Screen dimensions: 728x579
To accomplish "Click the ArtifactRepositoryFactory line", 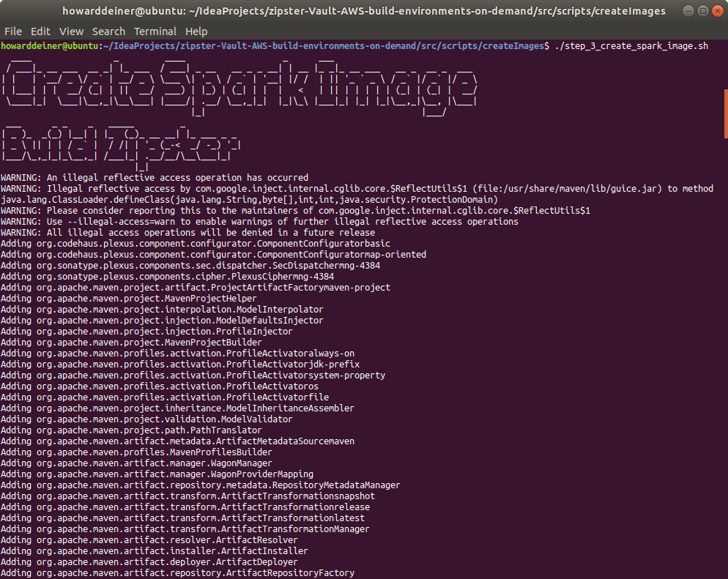I will tap(177, 573).
